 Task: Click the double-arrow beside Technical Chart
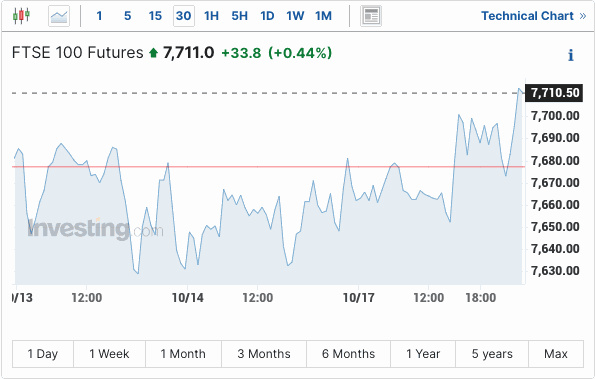point(583,16)
